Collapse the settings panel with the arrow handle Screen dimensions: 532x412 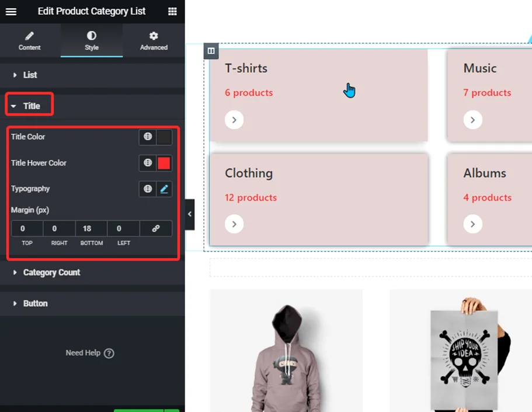coord(190,214)
